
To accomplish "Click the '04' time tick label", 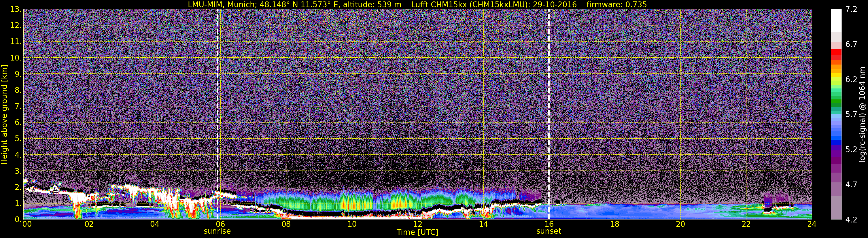I will click(x=154, y=224).
